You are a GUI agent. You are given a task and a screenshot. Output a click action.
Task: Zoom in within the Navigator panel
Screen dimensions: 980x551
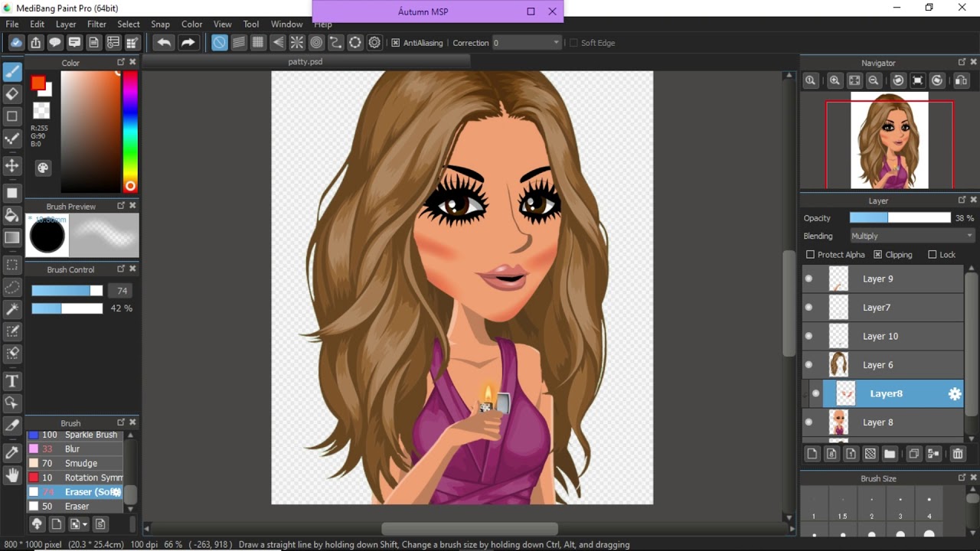[835, 80]
